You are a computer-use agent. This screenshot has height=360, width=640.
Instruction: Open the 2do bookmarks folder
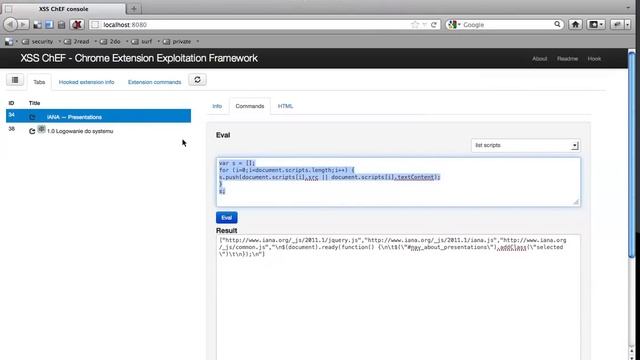pyautogui.click(x=110, y=42)
